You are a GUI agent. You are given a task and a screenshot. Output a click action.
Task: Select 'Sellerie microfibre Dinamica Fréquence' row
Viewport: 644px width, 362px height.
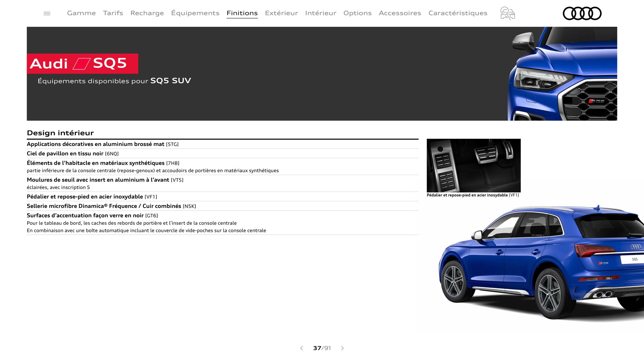tap(223, 206)
